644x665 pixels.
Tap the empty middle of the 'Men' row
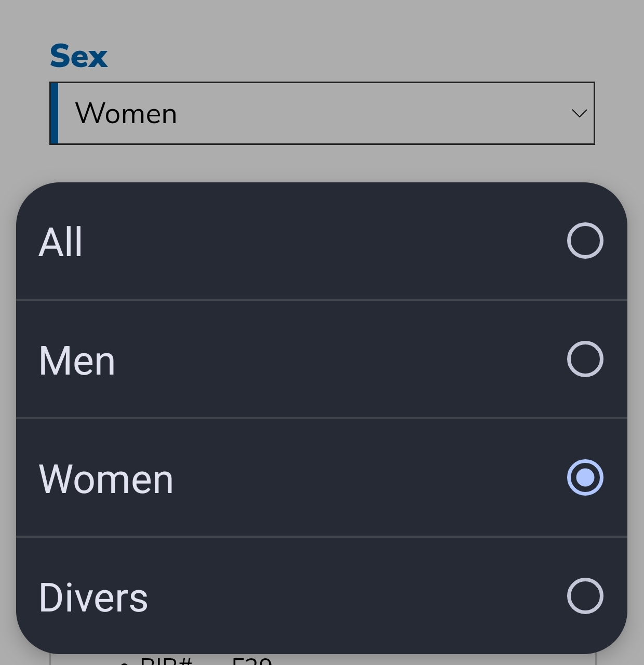click(322, 360)
